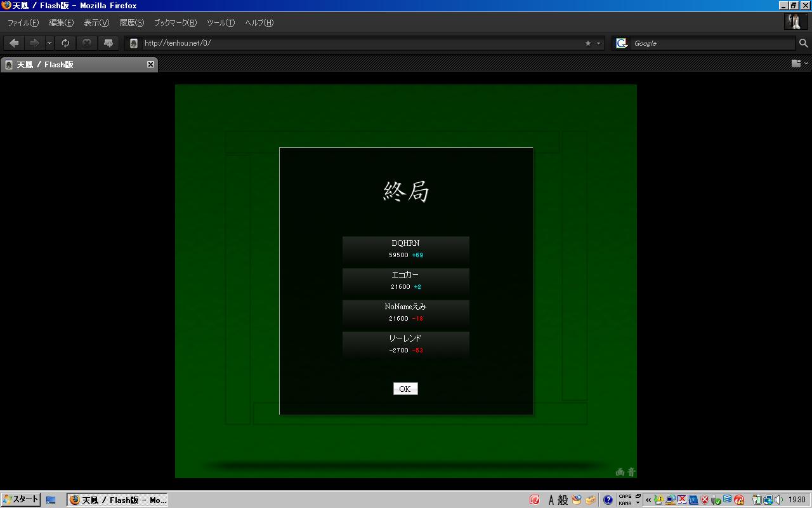Open the ファイル(F) menu

coord(23,23)
